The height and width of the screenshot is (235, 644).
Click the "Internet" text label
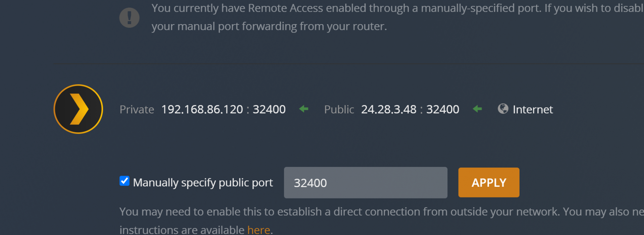[533, 110]
